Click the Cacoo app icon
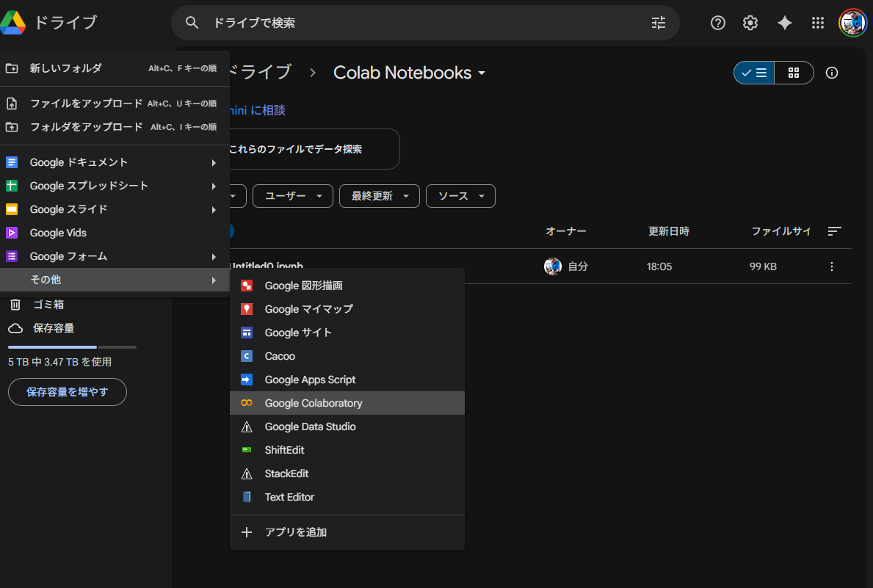The height and width of the screenshot is (588, 873). [x=247, y=356]
